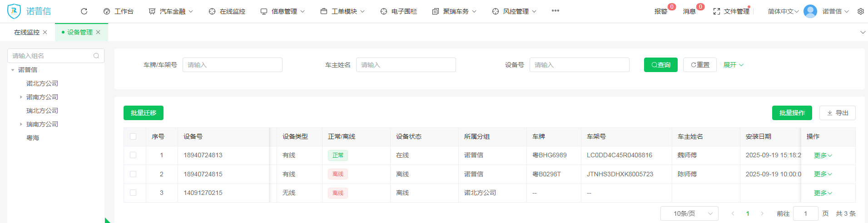Click the 批量迁移 button
Image resolution: width=868 pixels, height=223 pixels.
click(x=144, y=113)
